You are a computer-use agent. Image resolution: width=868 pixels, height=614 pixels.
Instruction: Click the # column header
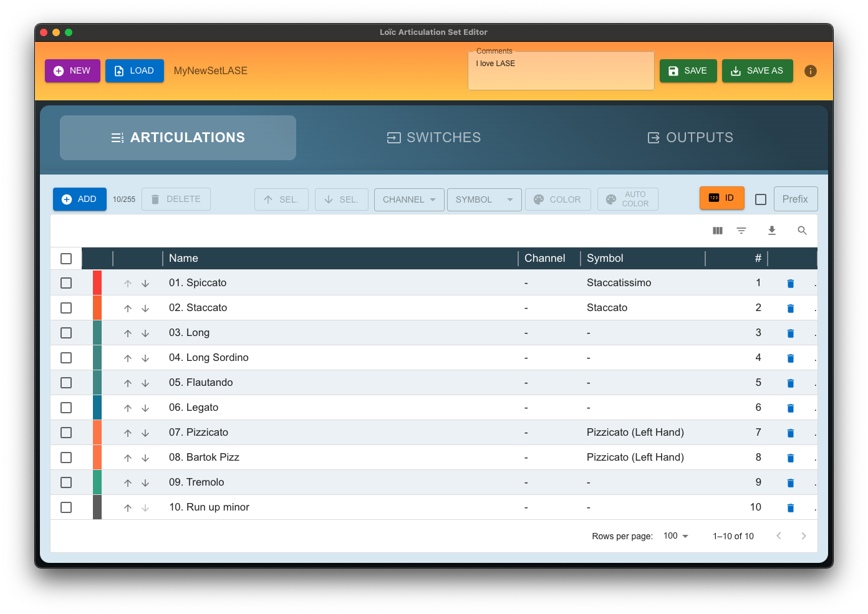point(758,258)
